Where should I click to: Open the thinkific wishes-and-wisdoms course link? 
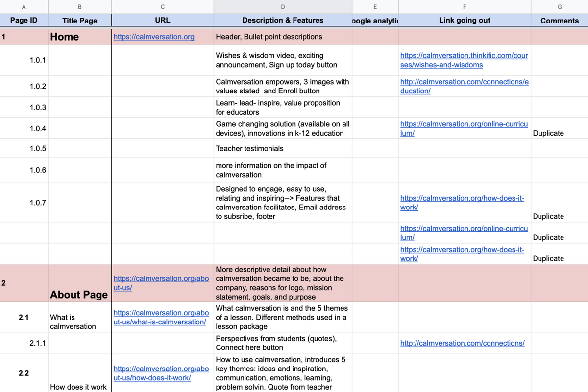(x=464, y=60)
